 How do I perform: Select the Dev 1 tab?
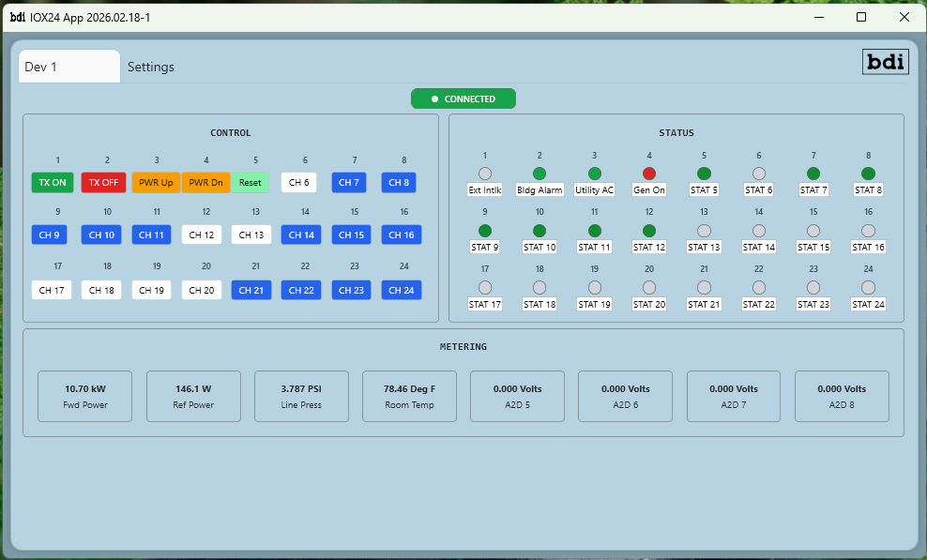tap(68, 68)
